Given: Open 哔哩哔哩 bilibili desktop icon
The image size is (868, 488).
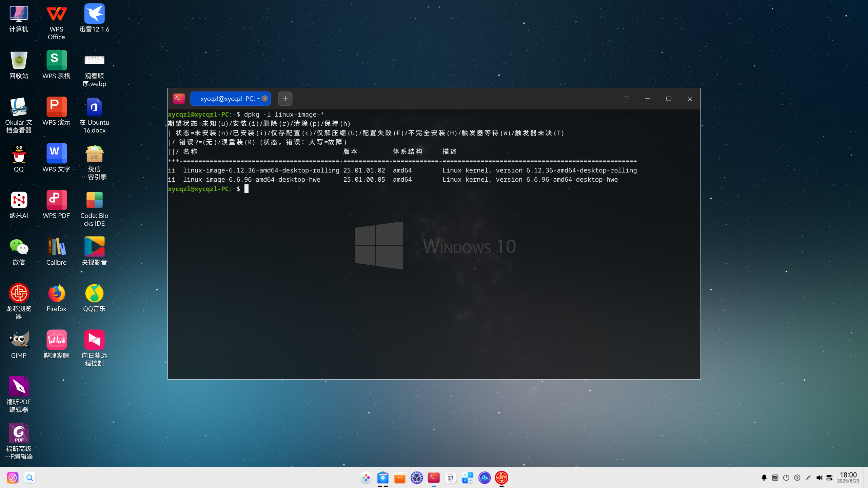Looking at the screenshot, I should pyautogui.click(x=56, y=345).
